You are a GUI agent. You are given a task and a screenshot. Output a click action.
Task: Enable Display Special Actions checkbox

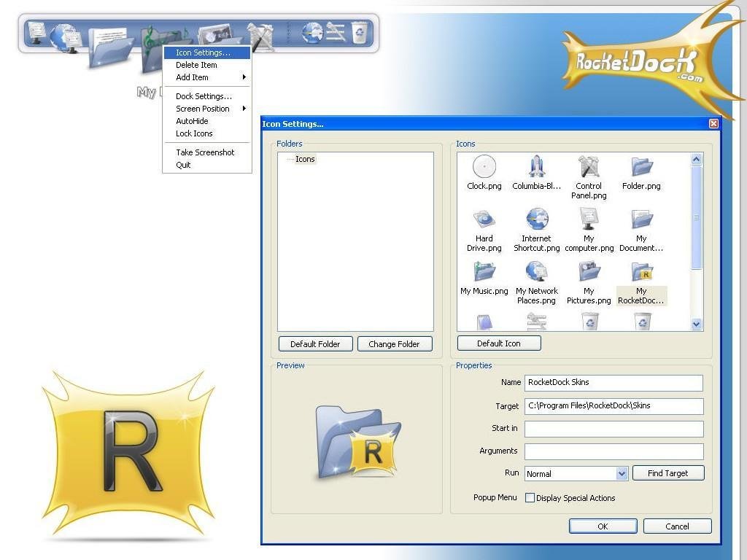tap(530, 498)
